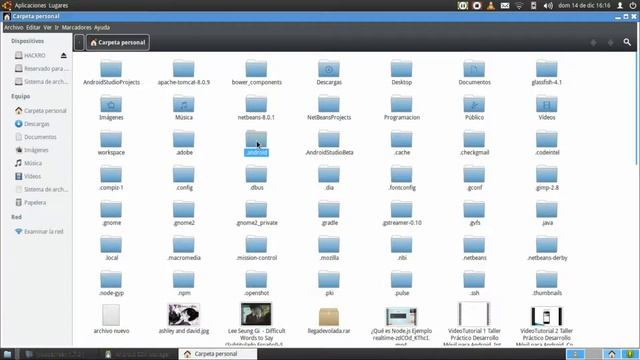Click the forward navigation arrow in toolbar

(610, 42)
